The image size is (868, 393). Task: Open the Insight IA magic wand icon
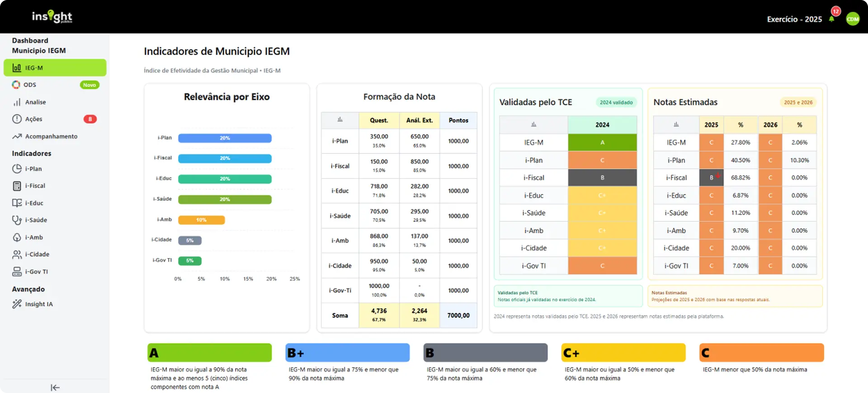[17, 304]
